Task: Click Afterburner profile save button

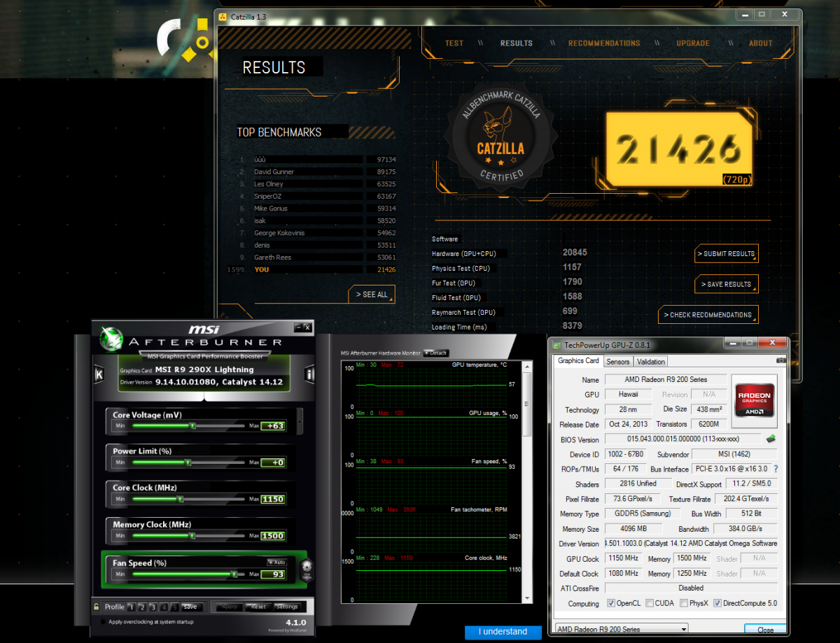Action: click(191, 607)
